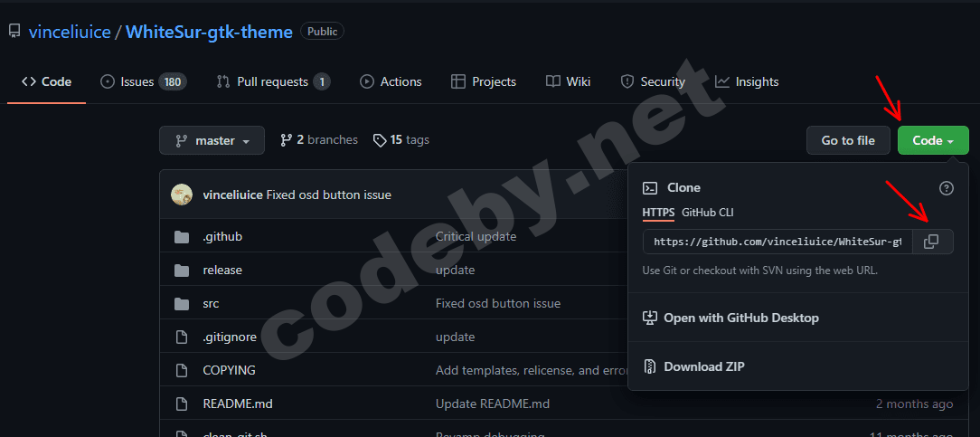Open update commit message for release
This screenshot has height=437, width=980.
(x=455, y=271)
